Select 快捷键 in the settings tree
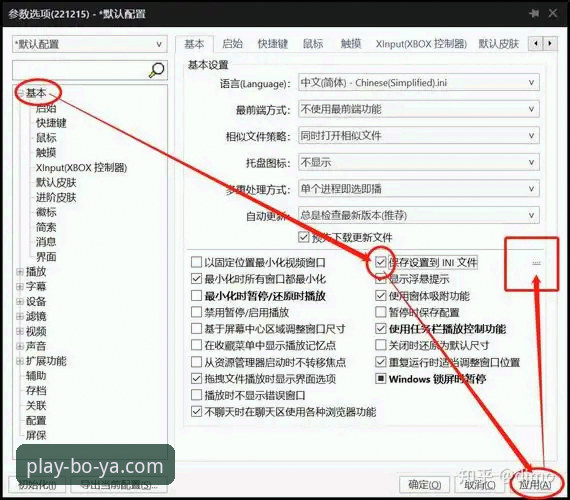Image resolution: width=570 pixels, height=500 pixels. pyautogui.click(x=51, y=123)
